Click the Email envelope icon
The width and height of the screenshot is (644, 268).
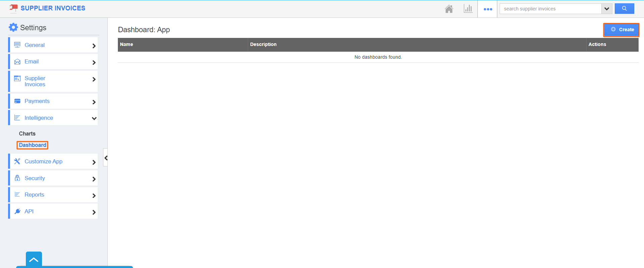[x=17, y=62]
